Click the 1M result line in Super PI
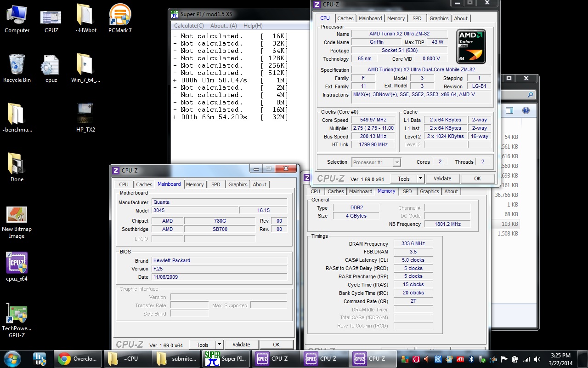Viewport: 588px width, 368px height. click(x=231, y=80)
